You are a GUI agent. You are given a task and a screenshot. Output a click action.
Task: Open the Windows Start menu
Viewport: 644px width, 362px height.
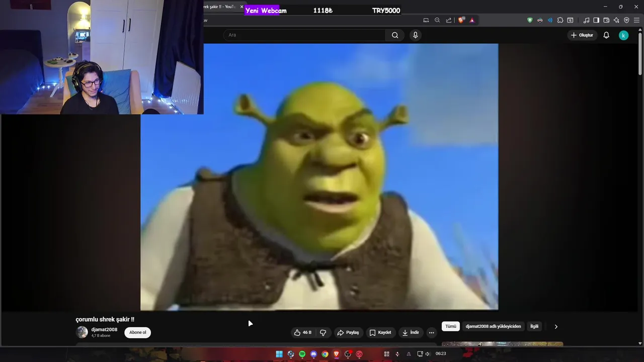pos(279,354)
